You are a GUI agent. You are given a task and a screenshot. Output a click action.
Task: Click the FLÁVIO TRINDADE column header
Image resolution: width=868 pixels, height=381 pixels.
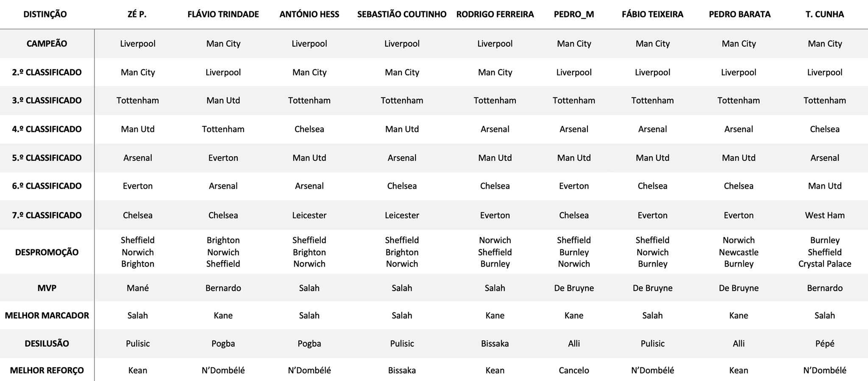point(223,14)
